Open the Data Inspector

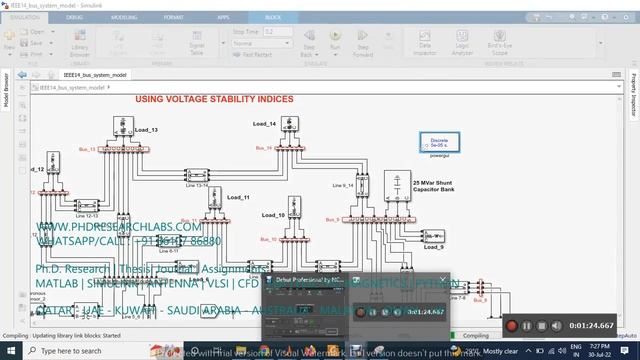coord(424,43)
